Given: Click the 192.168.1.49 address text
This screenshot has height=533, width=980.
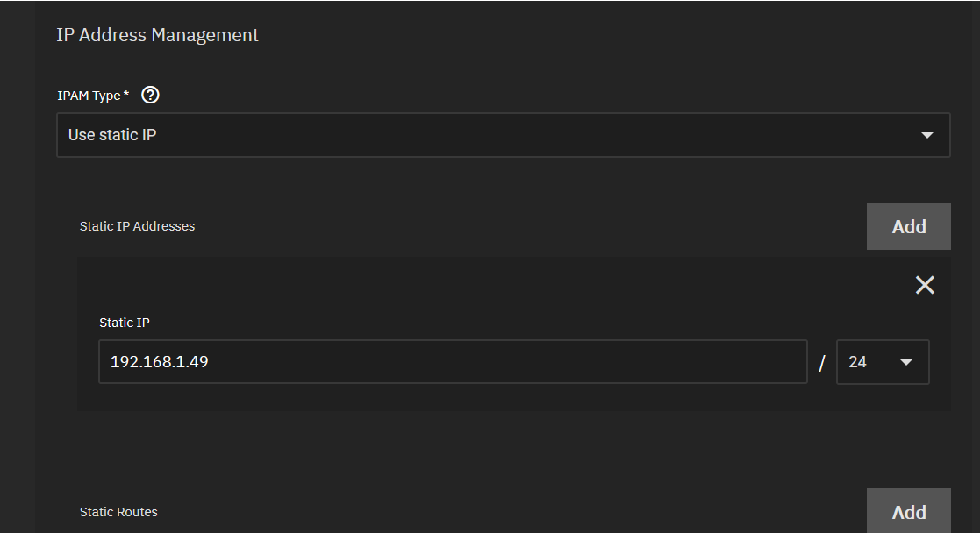Looking at the screenshot, I should [160, 362].
